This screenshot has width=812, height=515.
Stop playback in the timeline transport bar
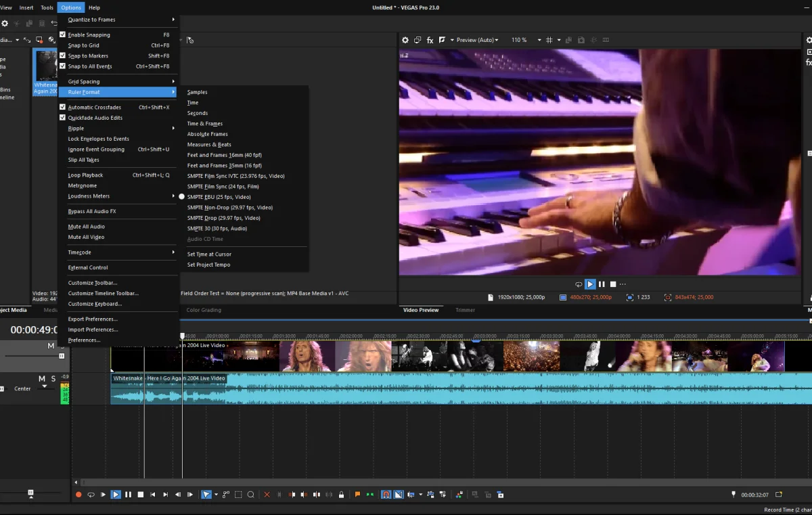[x=141, y=495]
